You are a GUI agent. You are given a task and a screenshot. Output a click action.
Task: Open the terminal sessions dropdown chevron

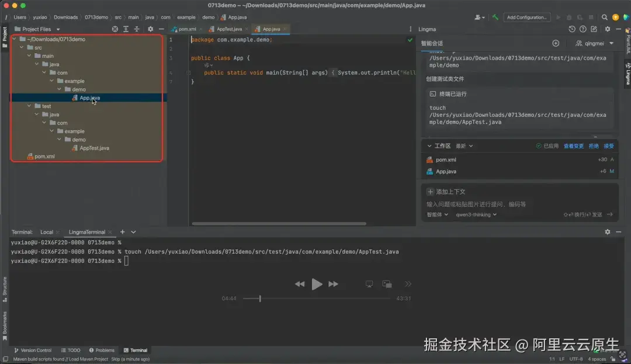click(134, 232)
